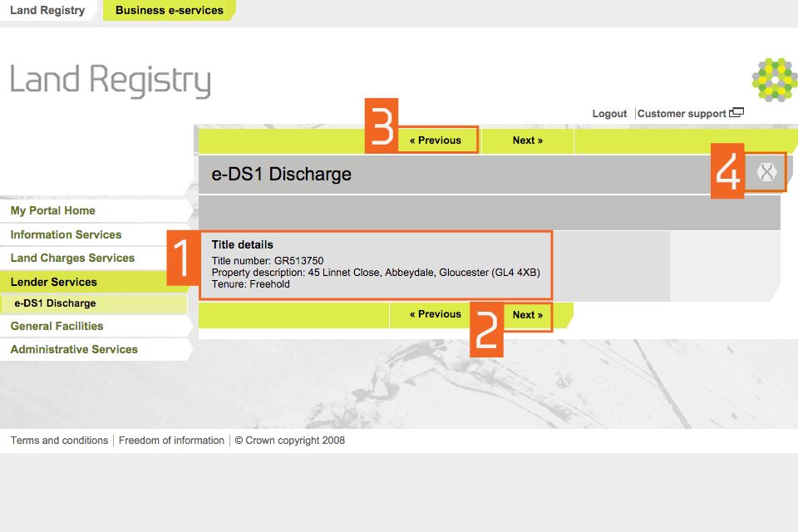
Task: Collapse the Lender Services menu section
Action: click(x=54, y=283)
